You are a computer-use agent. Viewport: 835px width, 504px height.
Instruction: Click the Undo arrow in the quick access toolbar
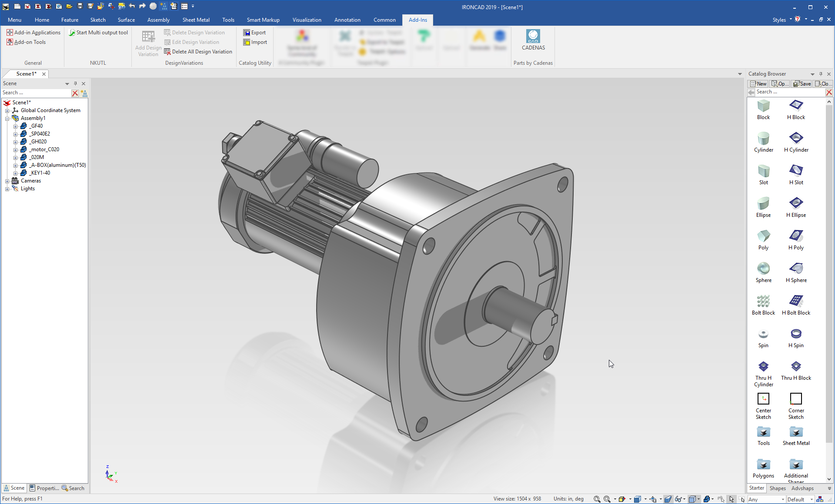[x=132, y=6]
